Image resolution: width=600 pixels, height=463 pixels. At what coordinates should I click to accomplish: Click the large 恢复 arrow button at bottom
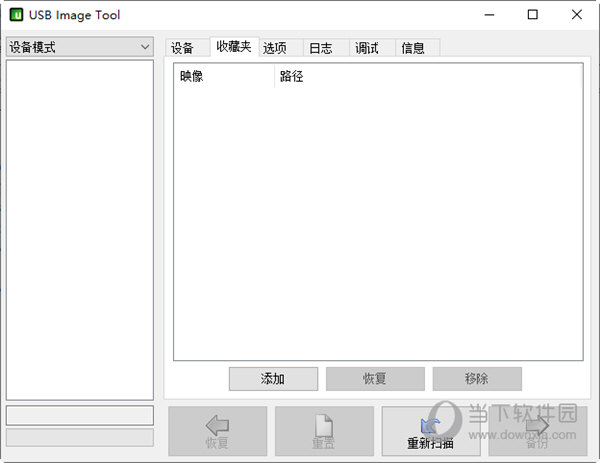tap(217, 431)
